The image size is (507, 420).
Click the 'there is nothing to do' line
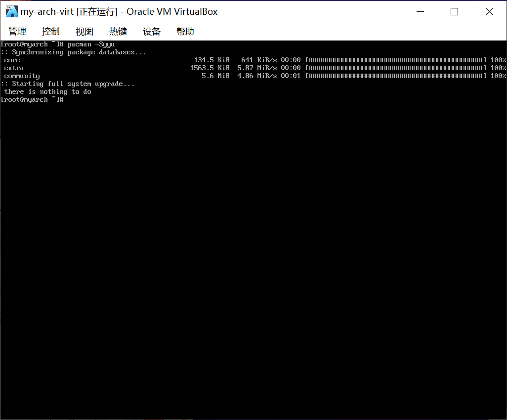tap(47, 92)
